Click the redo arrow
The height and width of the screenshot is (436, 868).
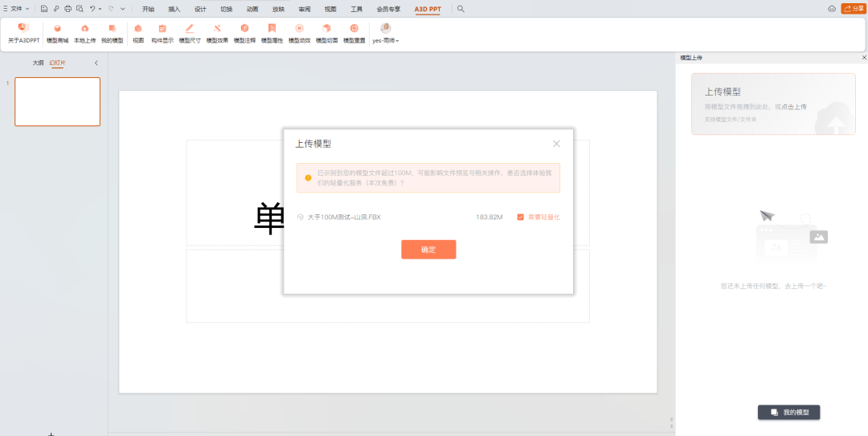[x=111, y=9]
